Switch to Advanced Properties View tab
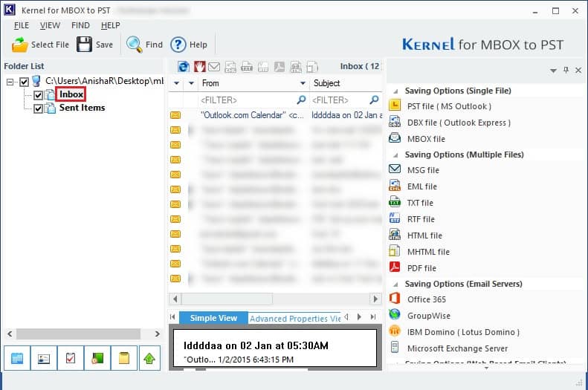Image resolution: width=588 pixels, height=390 pixels. pos(295,319)
